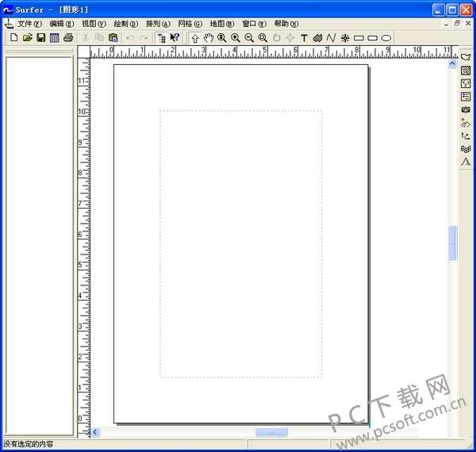Viewport: 476px width, 452px height.
Task: Open a new worksheet grid icon
Action: click(x=54, y=37)
